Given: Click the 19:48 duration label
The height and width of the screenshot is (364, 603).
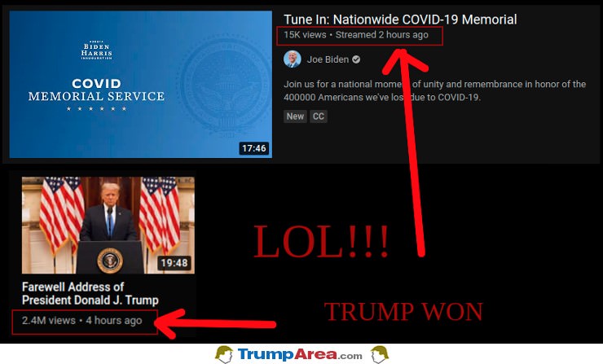Looking at the screenshot, I should pos(174,263).
